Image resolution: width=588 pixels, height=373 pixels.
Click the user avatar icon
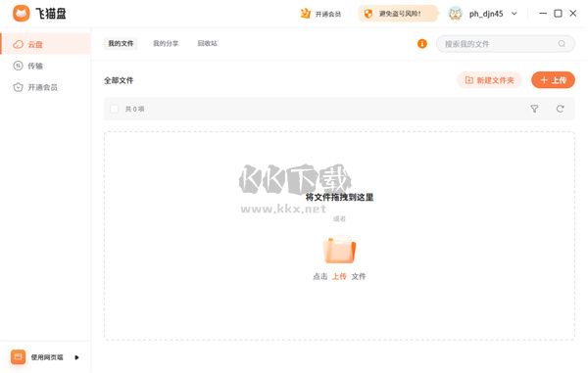tap(456, 14)
